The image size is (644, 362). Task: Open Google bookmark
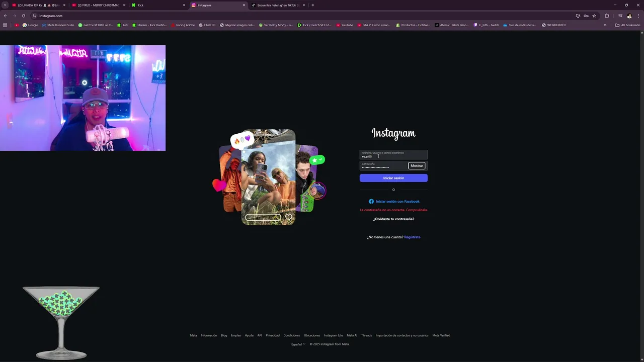(30, 25)
